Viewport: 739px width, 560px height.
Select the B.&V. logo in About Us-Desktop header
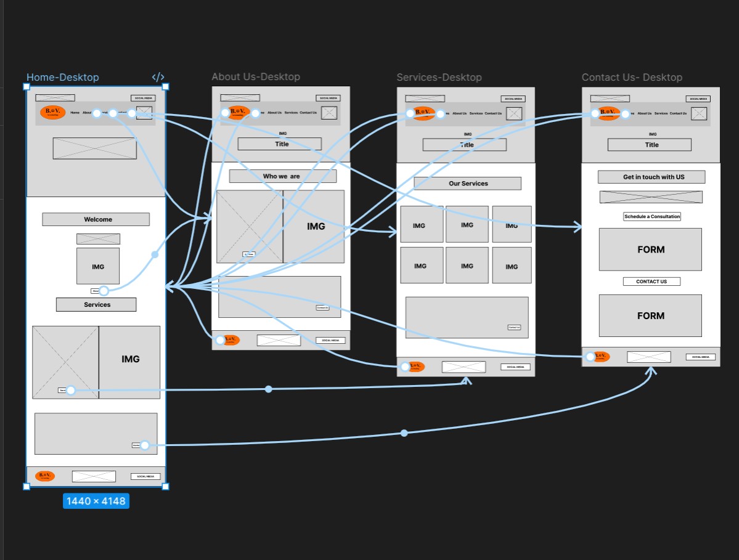[x=237, y=113]
